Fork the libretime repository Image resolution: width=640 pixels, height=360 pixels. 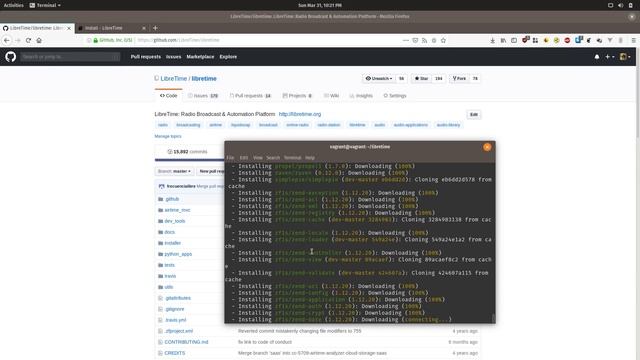point(459,78)
